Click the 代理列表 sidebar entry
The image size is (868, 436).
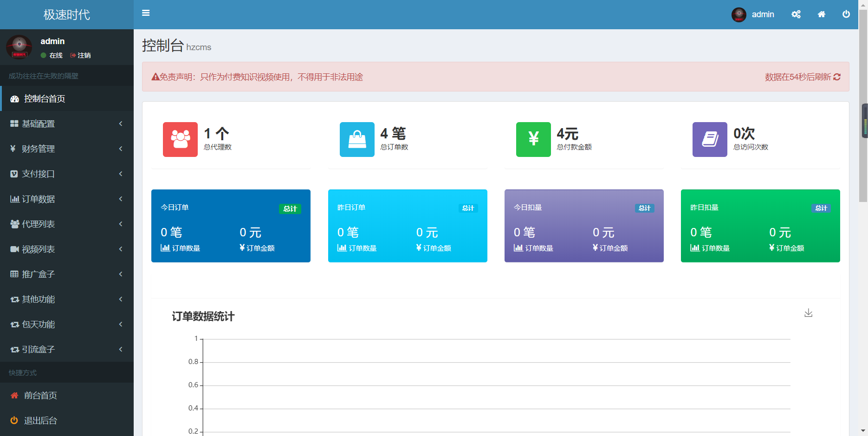[x=38, y=224]
